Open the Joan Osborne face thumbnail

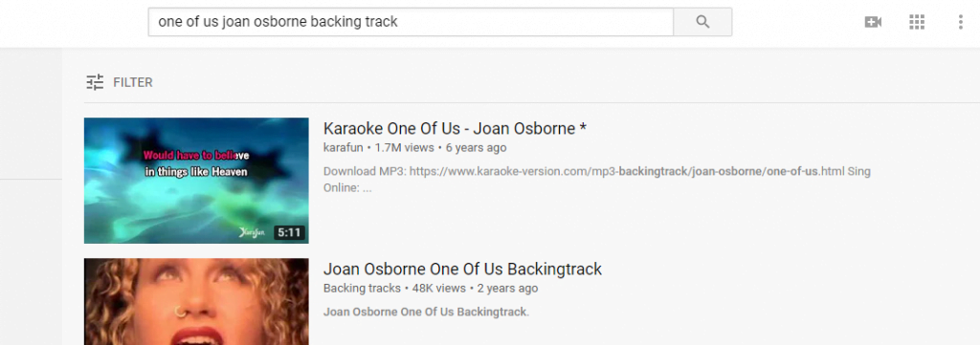(x=196, y=301)
